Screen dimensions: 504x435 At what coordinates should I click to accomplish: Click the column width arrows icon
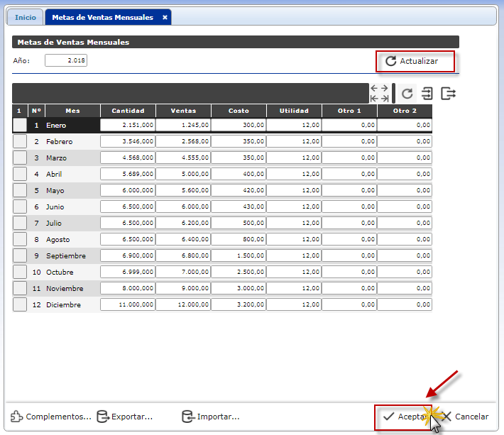click(x=379, y=94)
